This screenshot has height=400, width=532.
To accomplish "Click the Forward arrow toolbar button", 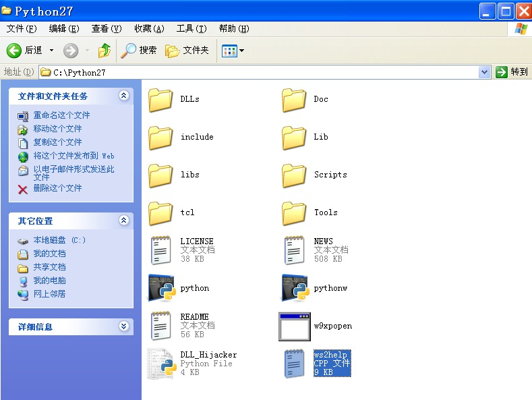I will click(x=71, y=51).
